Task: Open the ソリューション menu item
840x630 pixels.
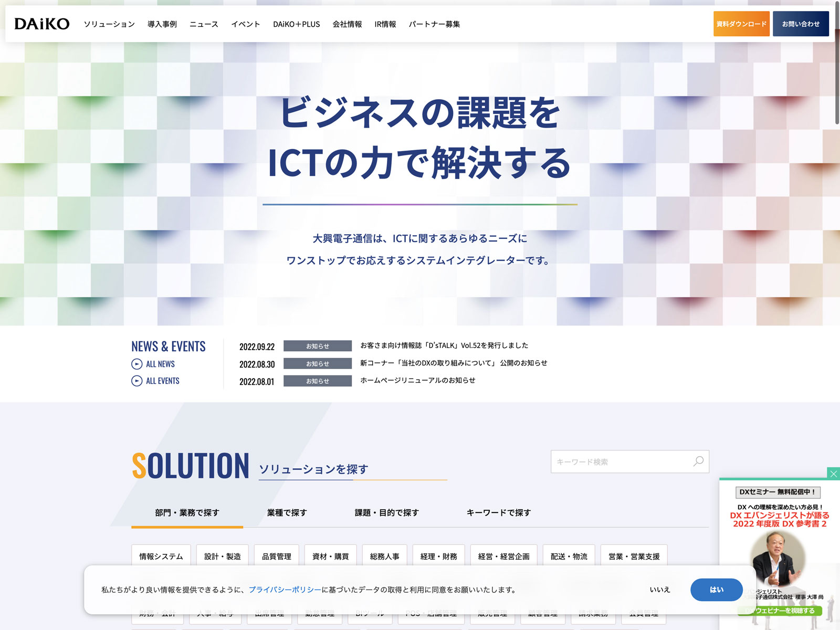Action: [109, 24]
